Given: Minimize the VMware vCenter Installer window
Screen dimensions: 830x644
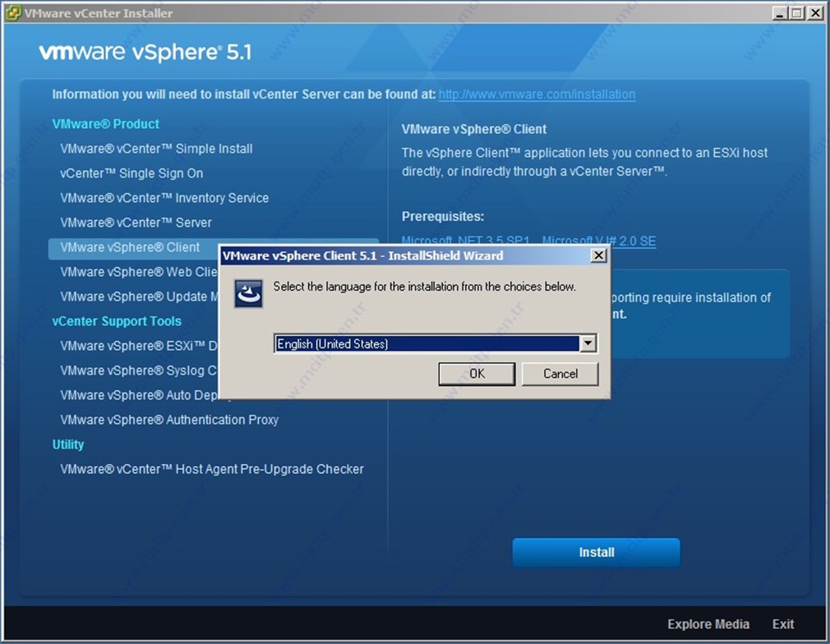Looking at the screenshot, I should 779,13.
